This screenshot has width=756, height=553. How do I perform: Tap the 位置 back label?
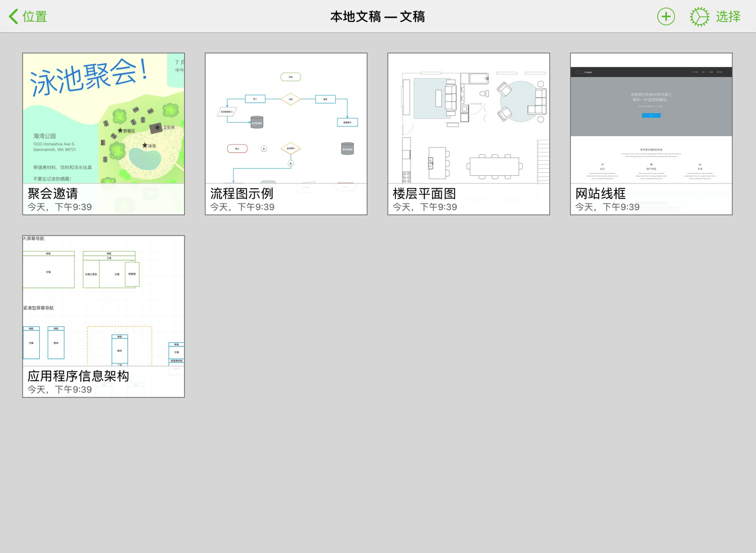point(35,16)
